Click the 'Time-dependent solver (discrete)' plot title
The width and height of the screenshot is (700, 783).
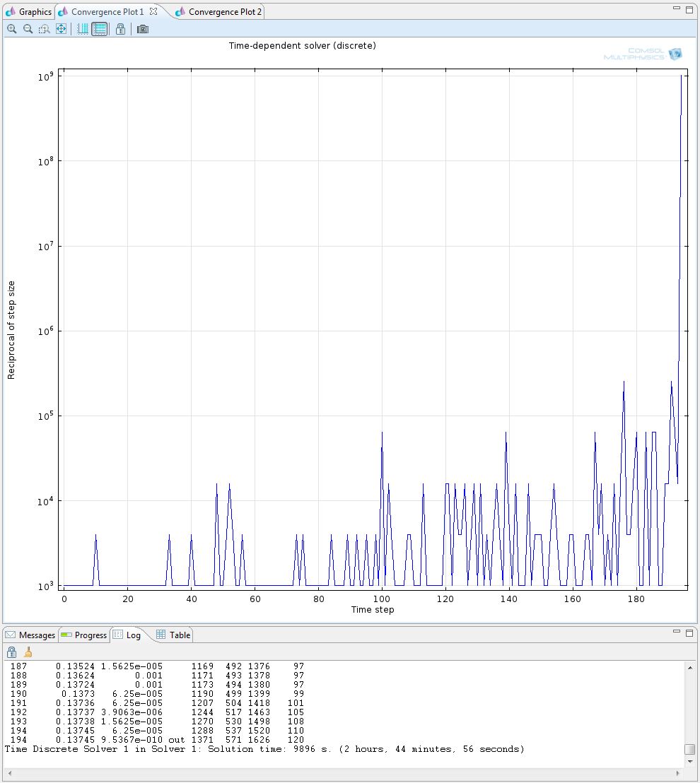(x=303, y=45)
